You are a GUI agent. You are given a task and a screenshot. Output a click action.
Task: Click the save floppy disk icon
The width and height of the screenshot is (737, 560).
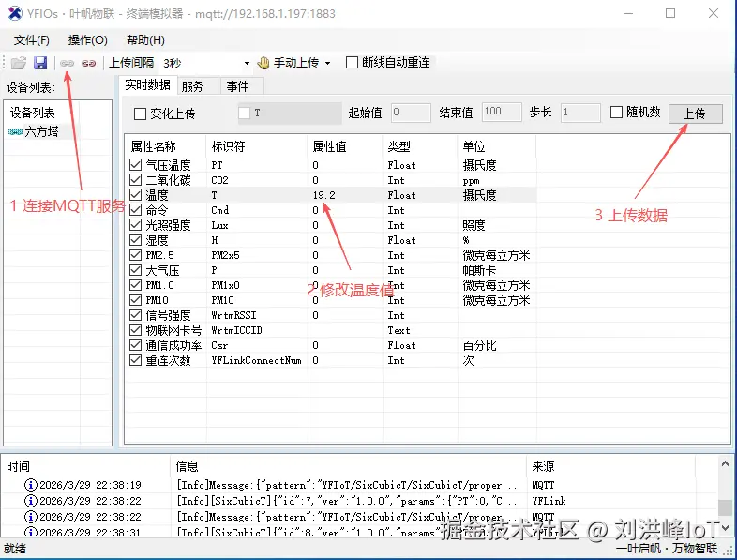pos(40,63)
